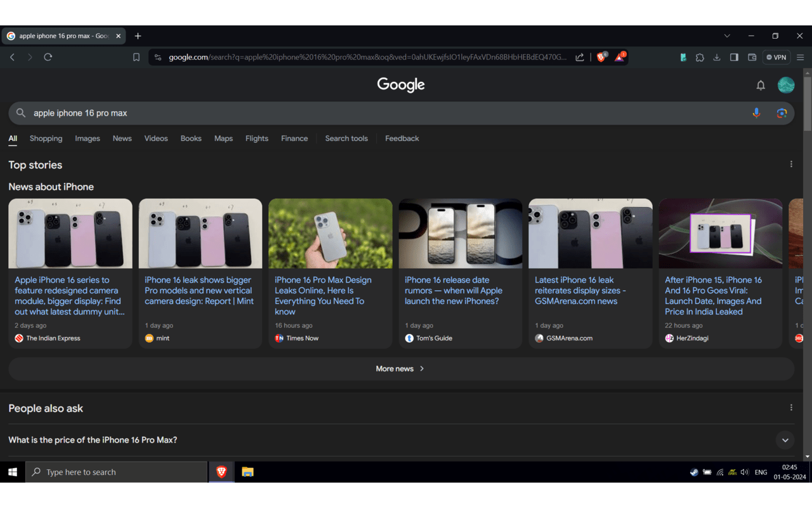The height and width of the screenshot is (508, 812).
Task: Expand More news results
Action: click(401, 369)
